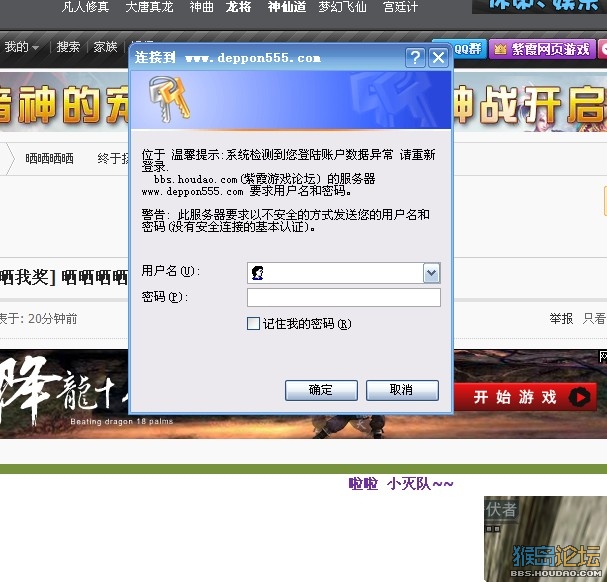Open 神仙道 game link

click(287, 7)
